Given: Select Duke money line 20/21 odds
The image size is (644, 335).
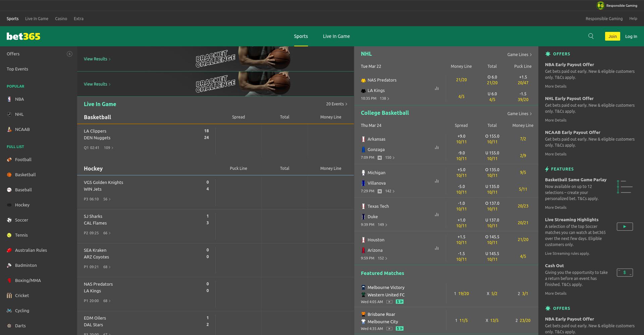Looking at the screenshot, I should (x=523, y=223).
